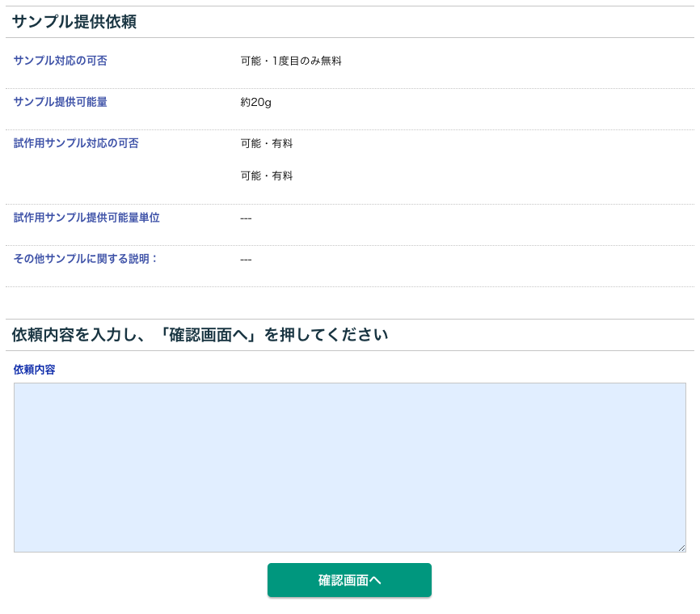The image size is (700, 614).
Task: Click the dotted divider below その他サンプルに関する説明 row
Action: [x=349, y=286]
